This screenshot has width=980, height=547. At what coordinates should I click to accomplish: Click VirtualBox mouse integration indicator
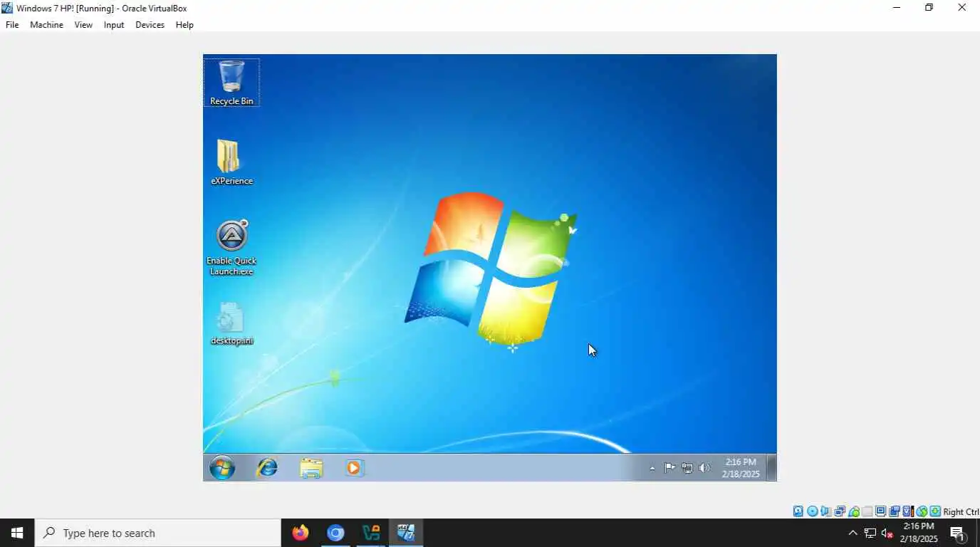pos(922,511)
